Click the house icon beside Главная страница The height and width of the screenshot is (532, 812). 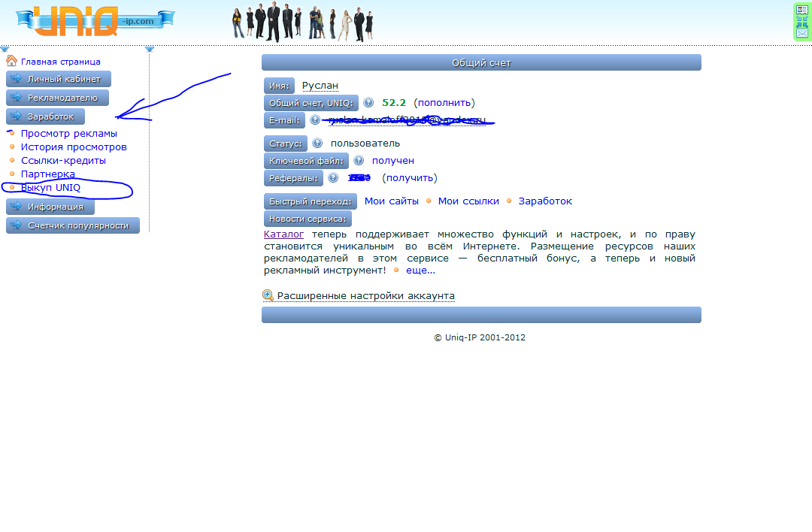tap(11, 61)
